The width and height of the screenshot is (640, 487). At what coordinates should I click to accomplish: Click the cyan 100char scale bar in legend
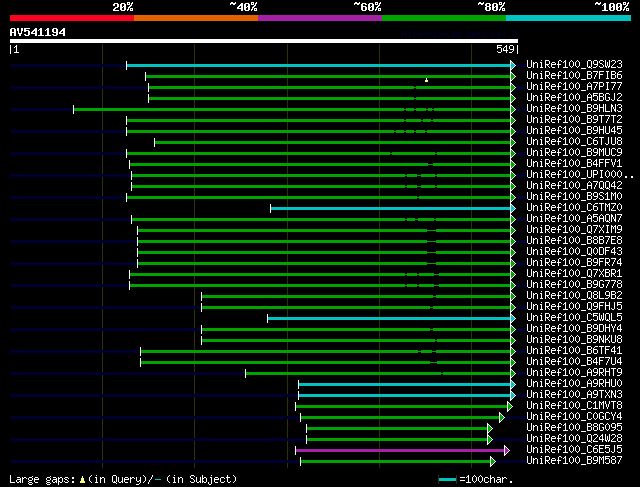(447, 479)
